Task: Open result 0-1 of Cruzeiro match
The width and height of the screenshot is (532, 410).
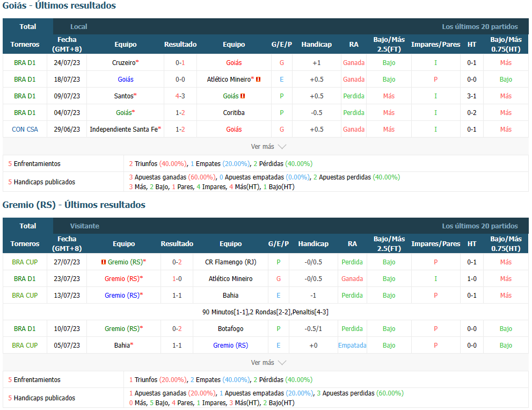Action: [180, 63]
